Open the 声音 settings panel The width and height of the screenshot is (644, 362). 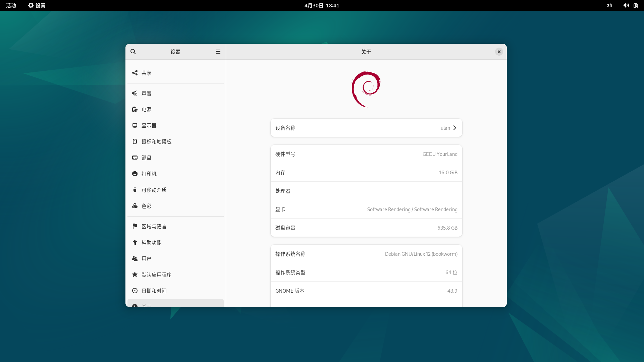175,93
